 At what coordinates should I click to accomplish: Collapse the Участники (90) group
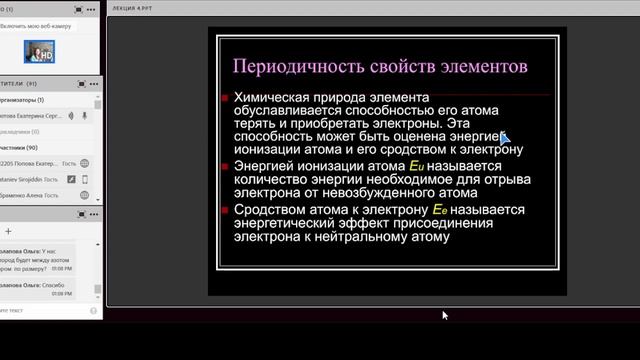(x=19, y=148)
